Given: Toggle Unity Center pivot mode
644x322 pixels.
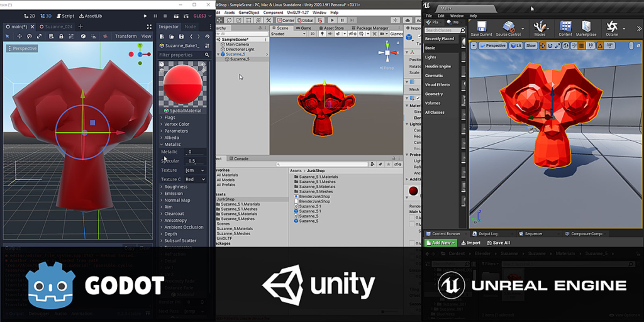Looking at the screenshot, I should [x=285, y=20].
